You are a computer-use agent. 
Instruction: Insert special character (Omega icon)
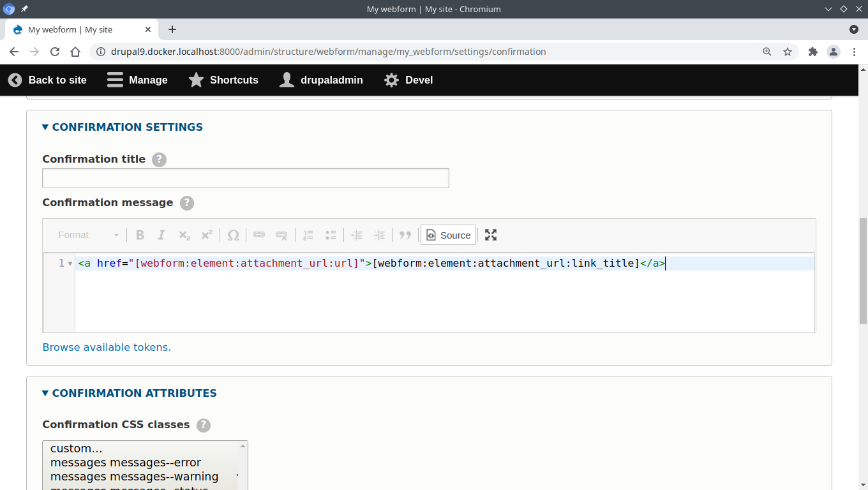233,235
